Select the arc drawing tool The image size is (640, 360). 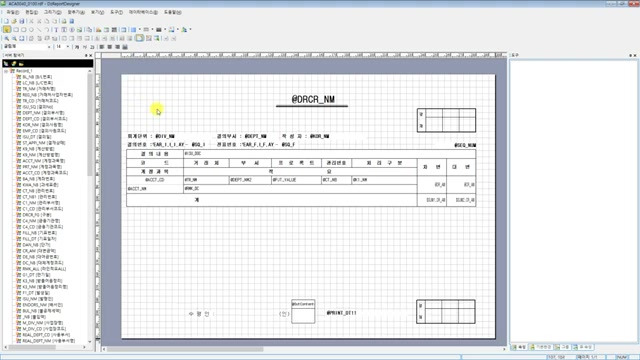[47, 29]
